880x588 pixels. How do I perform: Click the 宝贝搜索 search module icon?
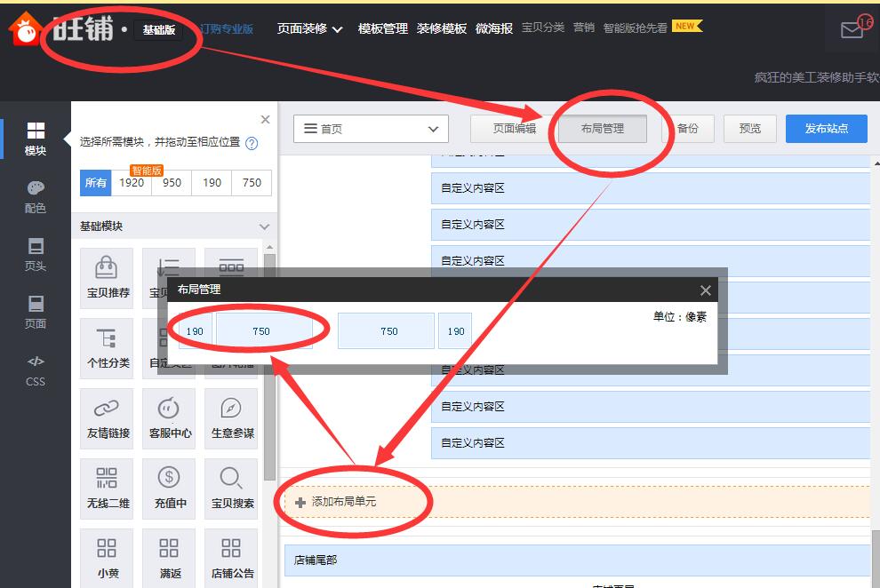tap(231, 488)
